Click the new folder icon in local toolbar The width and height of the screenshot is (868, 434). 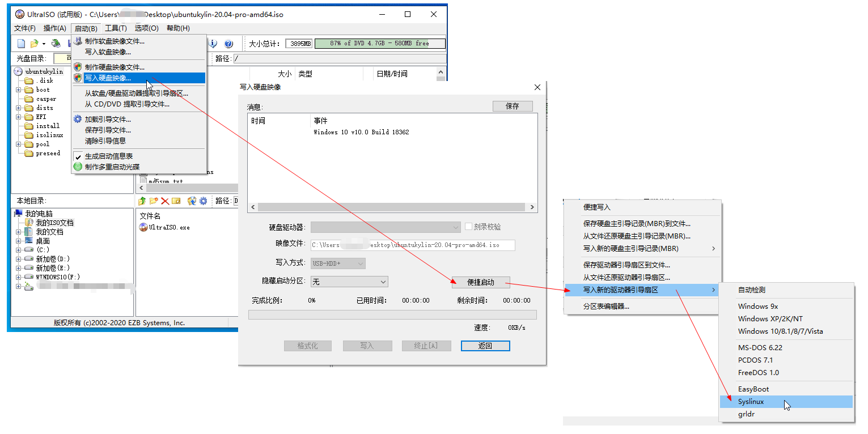coord(154,201)
